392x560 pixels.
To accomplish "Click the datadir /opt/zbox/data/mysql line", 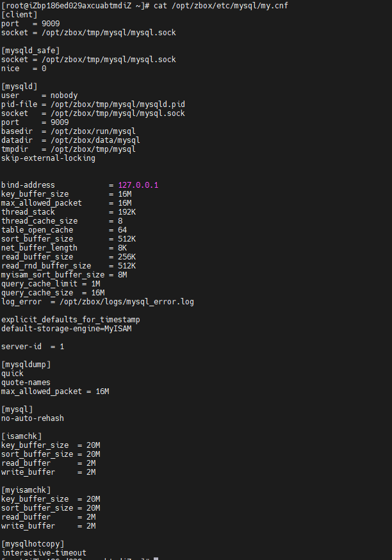I will (70, 140).
